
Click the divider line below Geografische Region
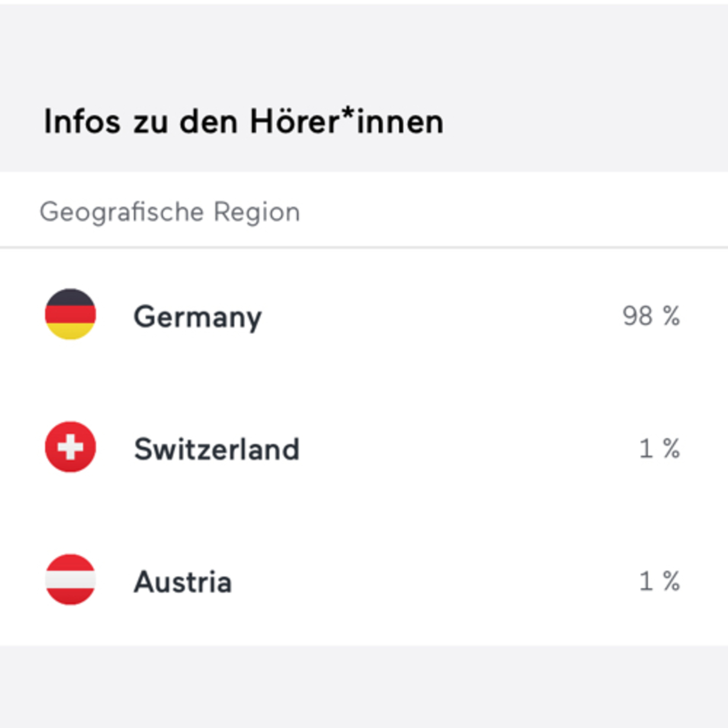364,248
